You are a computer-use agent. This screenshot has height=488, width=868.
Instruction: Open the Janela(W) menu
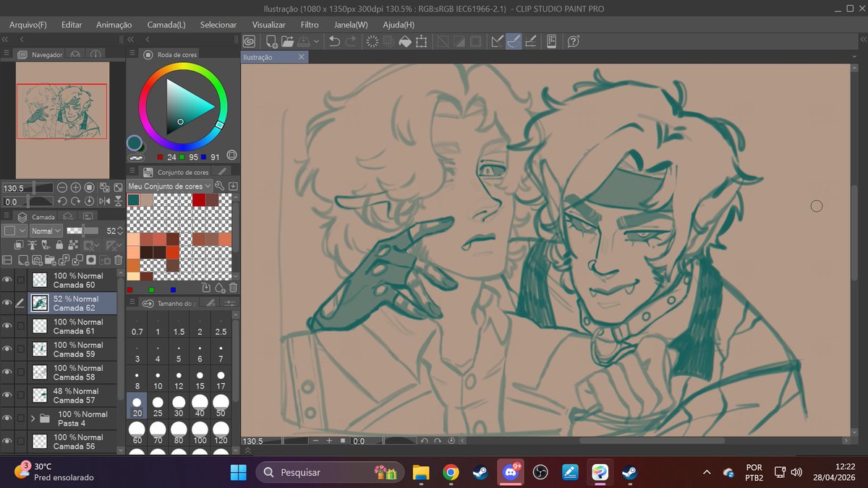point(351,25)
